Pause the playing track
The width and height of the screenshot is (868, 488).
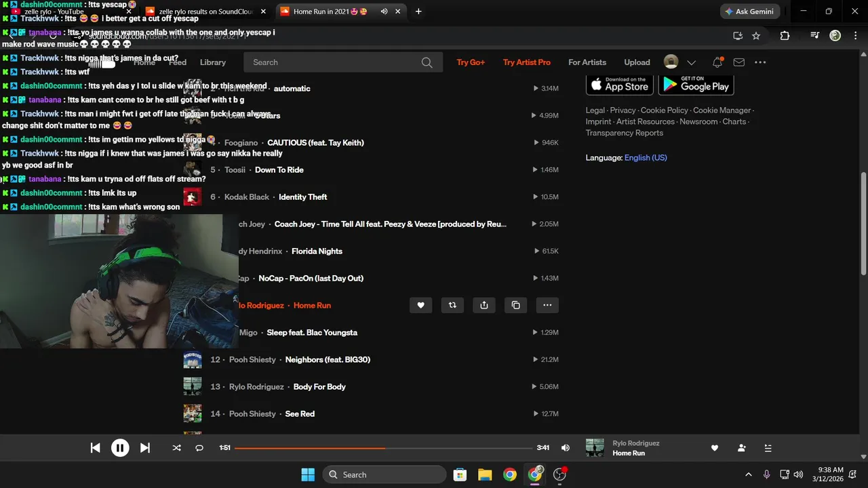point(120,448)
